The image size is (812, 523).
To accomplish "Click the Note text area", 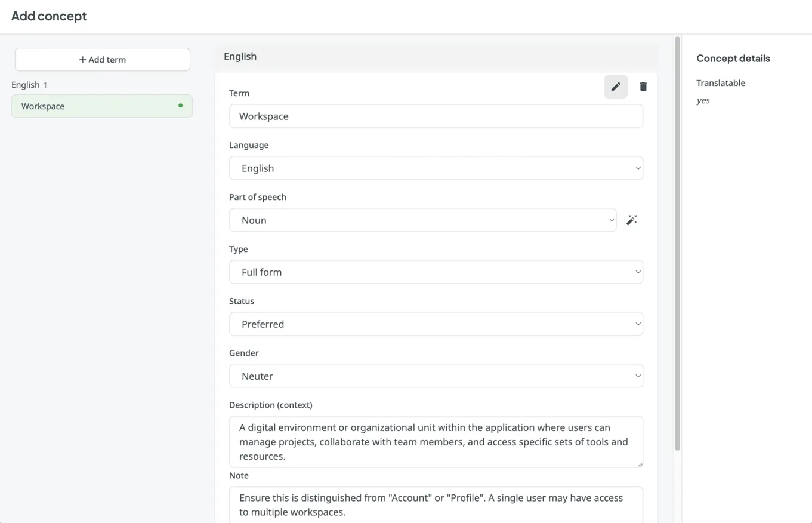I will coord(436,504).
